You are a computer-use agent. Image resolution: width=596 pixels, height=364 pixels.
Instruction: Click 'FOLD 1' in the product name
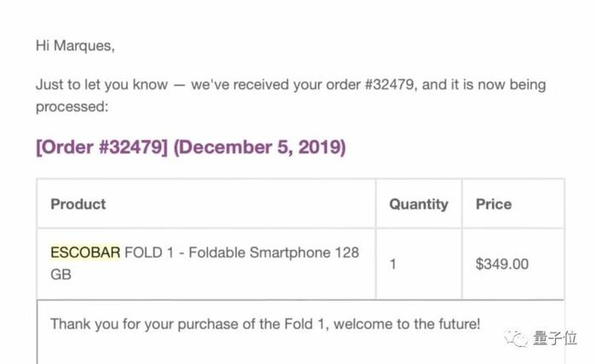[x=149, y=253]
